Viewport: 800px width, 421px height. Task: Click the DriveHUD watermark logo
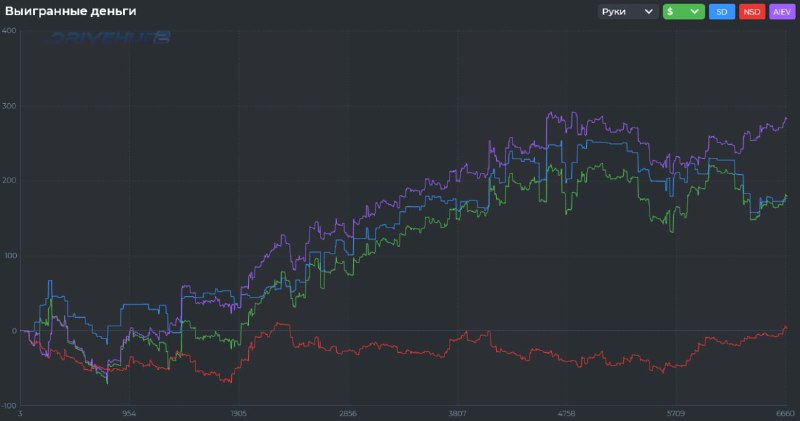(110, 37)
